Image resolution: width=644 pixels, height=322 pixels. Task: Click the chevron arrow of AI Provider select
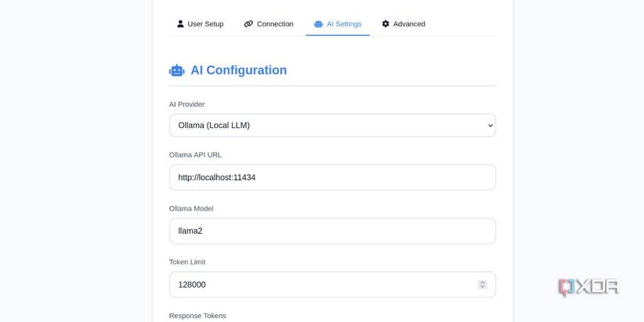pos(490,126)
